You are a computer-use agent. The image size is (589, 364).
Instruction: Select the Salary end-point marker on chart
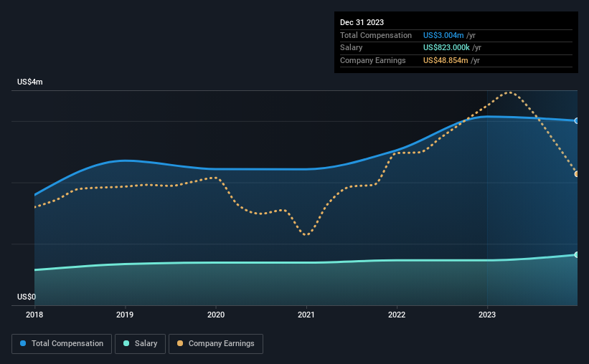576,255
